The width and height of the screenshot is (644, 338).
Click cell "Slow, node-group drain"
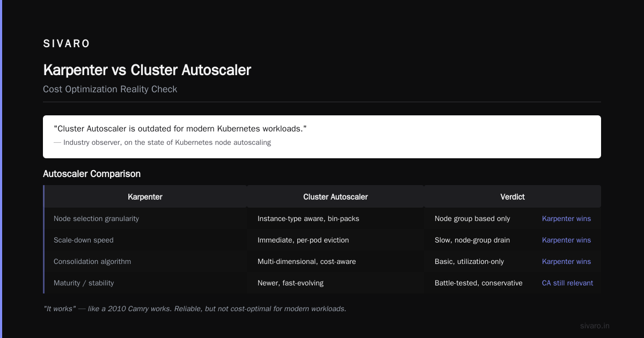click(472, 240)
